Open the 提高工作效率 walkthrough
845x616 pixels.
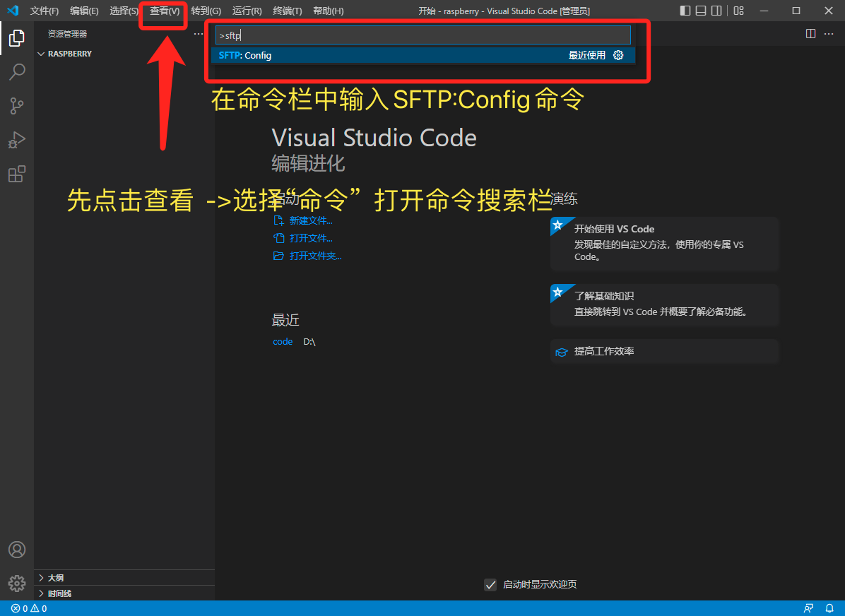point(664,351)
